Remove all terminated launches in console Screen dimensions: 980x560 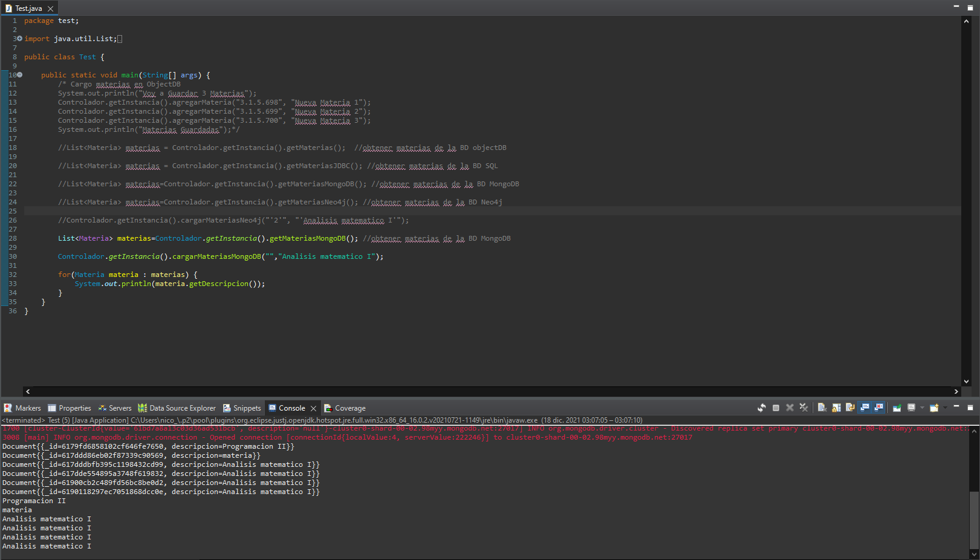coord(803,408)
